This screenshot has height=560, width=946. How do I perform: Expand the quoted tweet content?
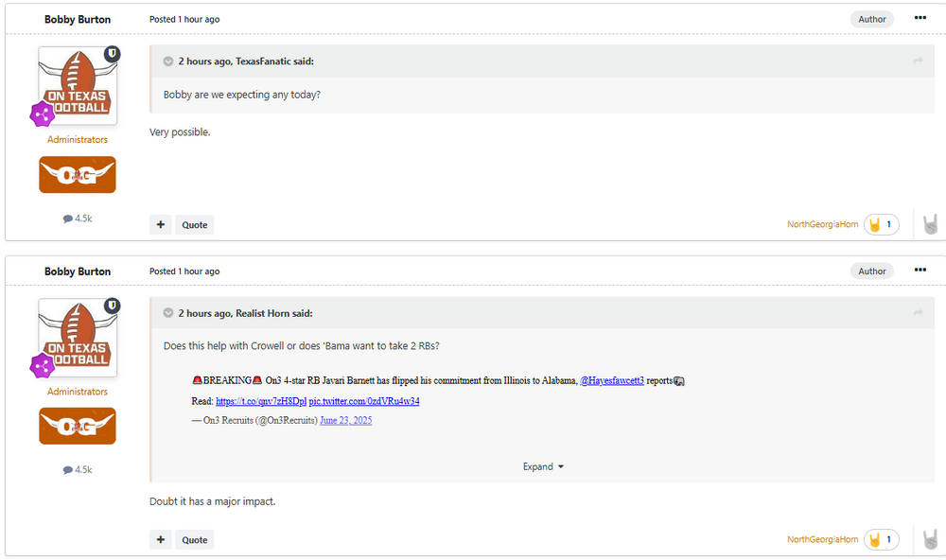pyautogui.click(x=542, y=466)
